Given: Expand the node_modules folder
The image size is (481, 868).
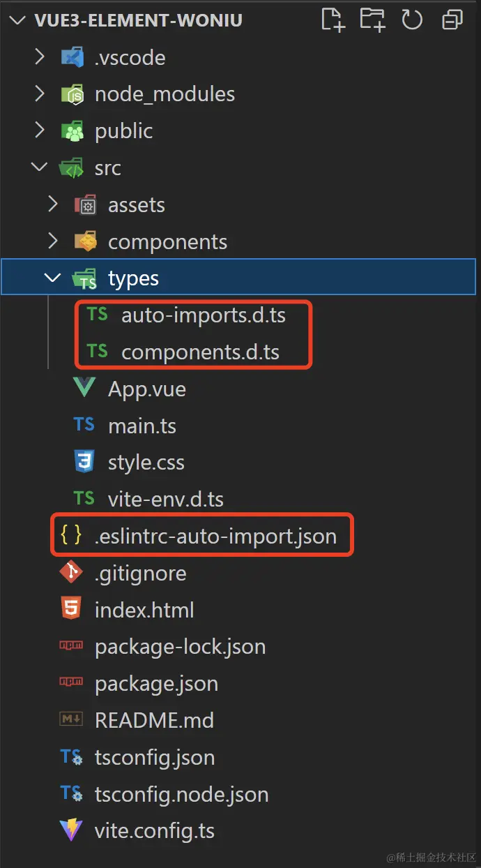Looking at the screenshot, I should tap(39, 93).
